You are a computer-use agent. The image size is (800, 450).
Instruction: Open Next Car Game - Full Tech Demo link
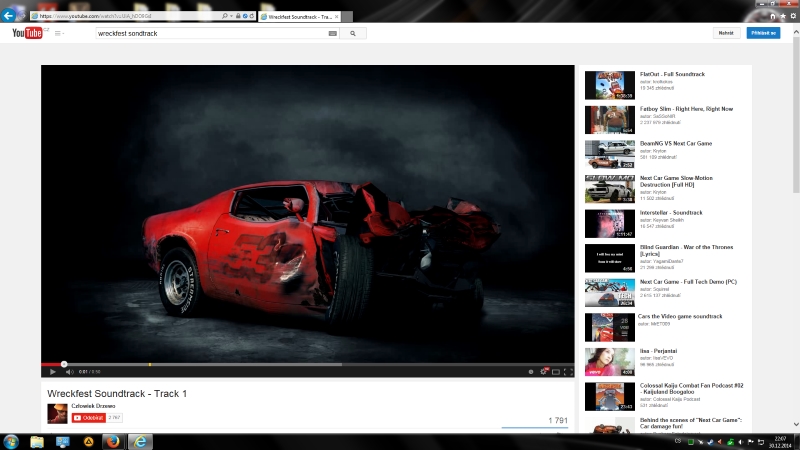688,282
